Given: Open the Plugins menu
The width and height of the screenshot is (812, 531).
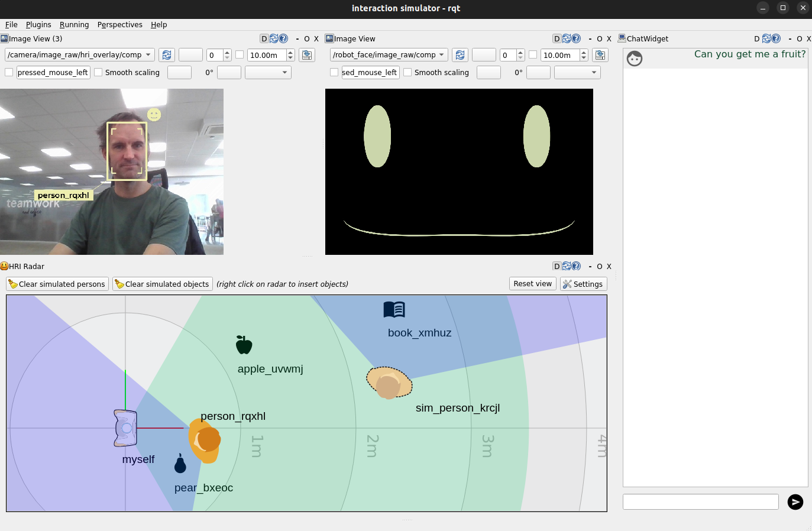Looking at the screenshot, I should [38, 24].
